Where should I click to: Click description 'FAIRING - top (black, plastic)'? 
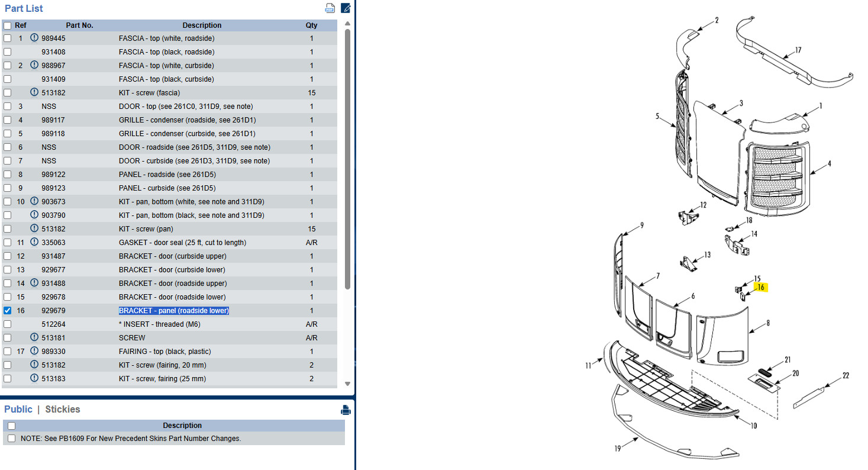[164, 352]
